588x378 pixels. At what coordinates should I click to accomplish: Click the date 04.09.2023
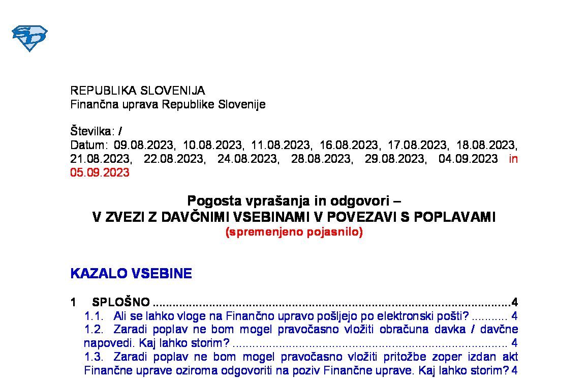coord(468,159)
